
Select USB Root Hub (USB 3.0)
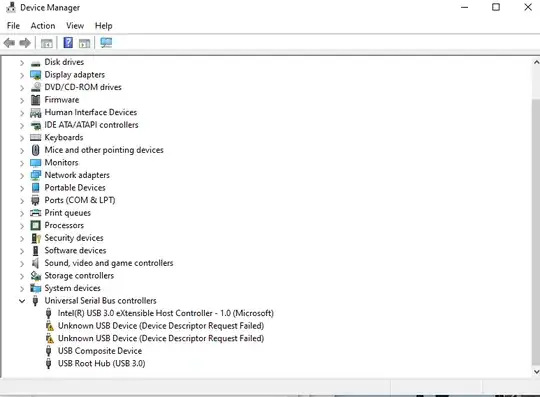(x=102, y=364)
